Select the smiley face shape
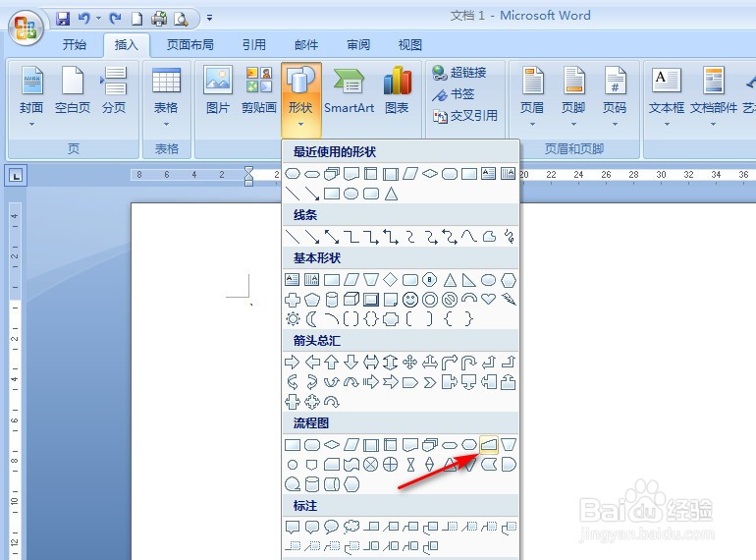Viewport: 756px width, 560px height. [410, 300]
